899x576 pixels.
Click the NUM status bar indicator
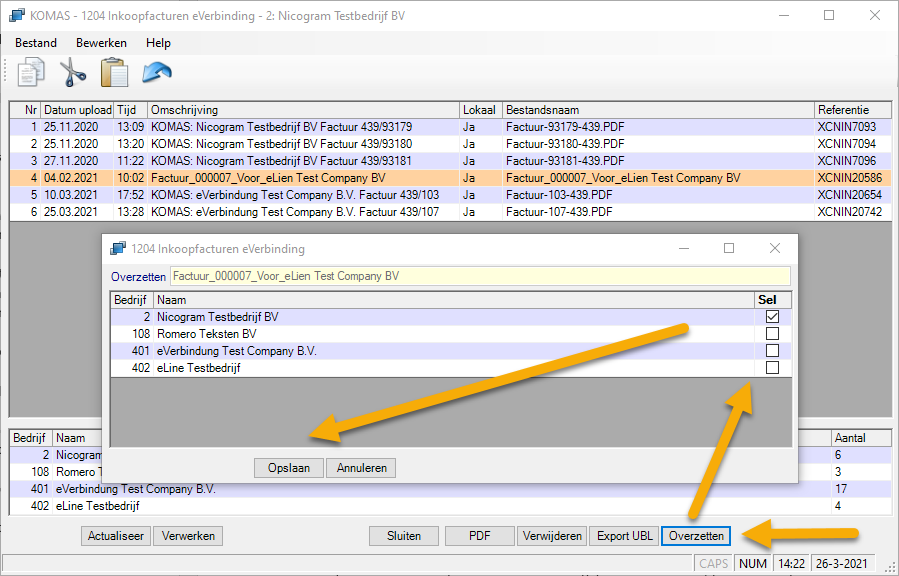[x=753, y=564]
